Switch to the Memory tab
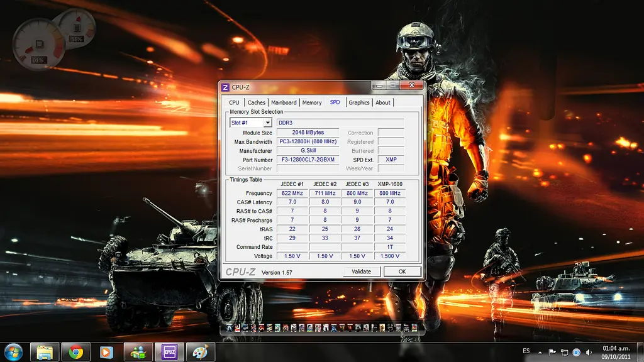Screen dimensions: 644x362 (x=312, y=102)
